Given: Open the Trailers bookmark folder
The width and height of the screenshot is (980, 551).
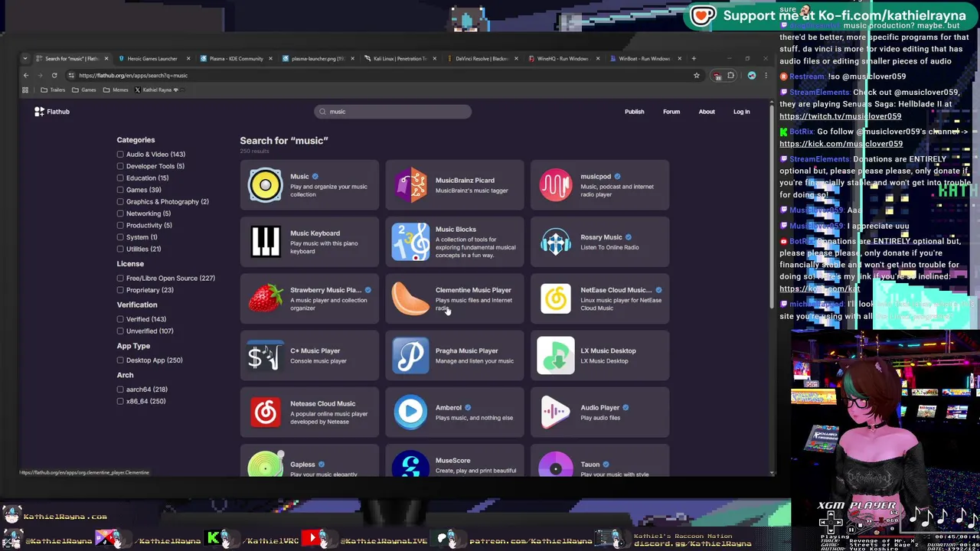Looking at the screenshot, I should pyautogui.click(x=52, y=90).
